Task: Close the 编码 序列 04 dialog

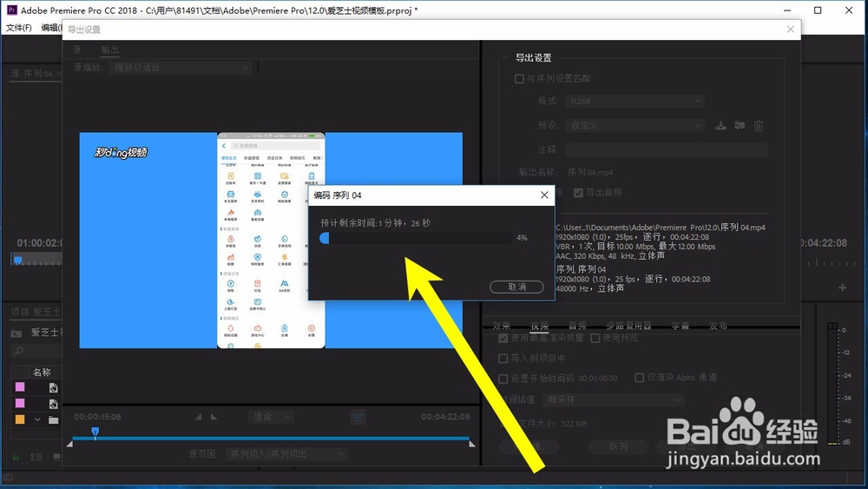Action: 544,195
